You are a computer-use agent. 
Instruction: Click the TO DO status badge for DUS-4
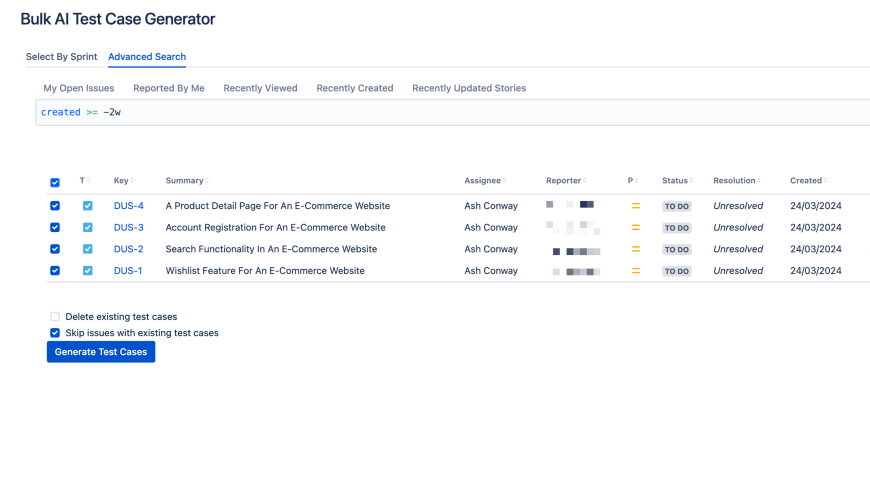click(x=676, y=206)
